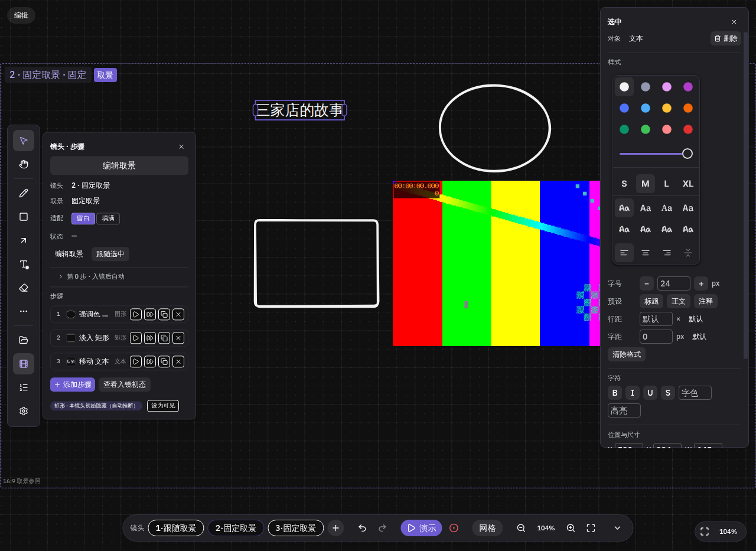Choose text size XL
This screenshot has width=756, height=551.
(x=688, y=184)
